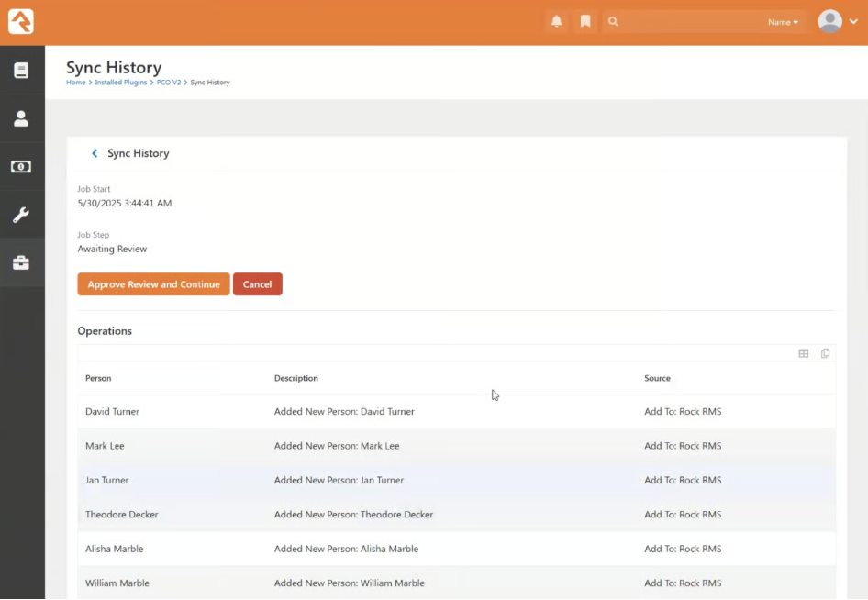The height and width of the screenshot is (600, 868).
Task: Open Installed Plugins breadcrumb link
Action: pos(121,83)
